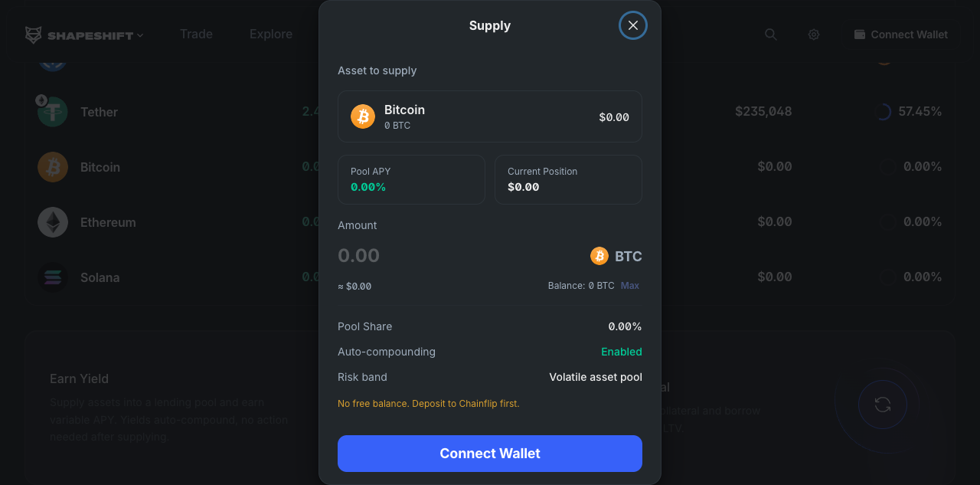Click the Bitcoin icon in the asset selector
This screenshot has width=980, height=485.
362,116
